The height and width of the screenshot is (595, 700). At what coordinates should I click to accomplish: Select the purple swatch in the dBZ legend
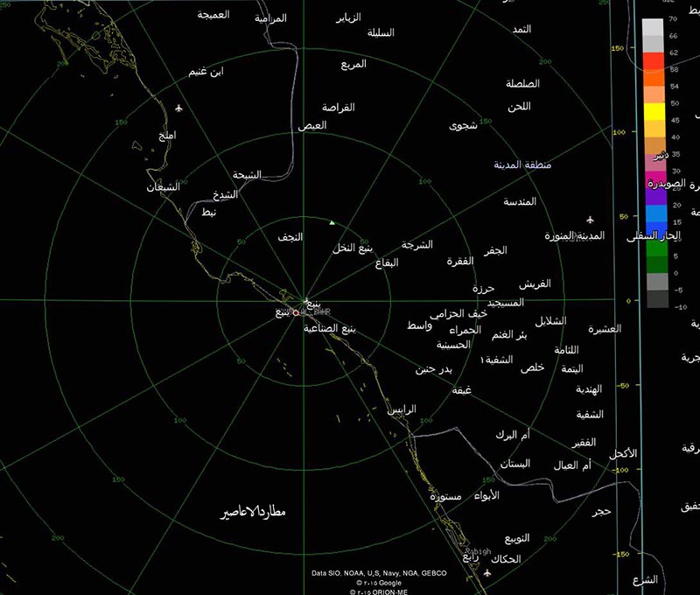click(x=655, y=196)
